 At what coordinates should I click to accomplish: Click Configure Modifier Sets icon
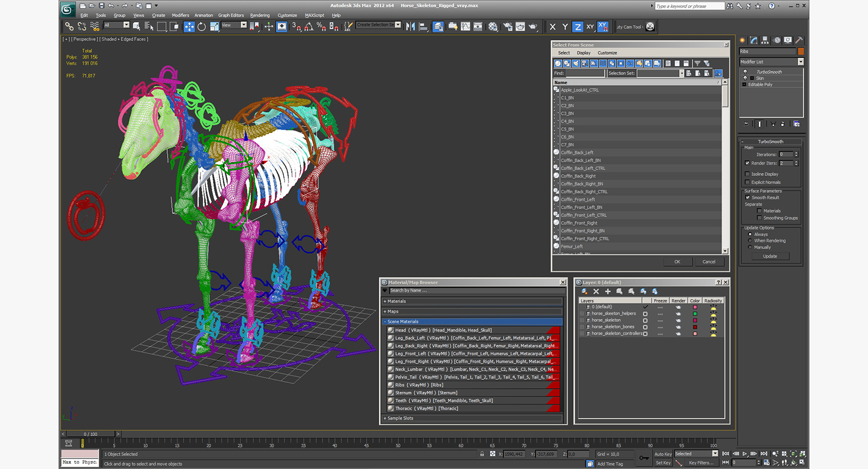click(x=796, y=124)
